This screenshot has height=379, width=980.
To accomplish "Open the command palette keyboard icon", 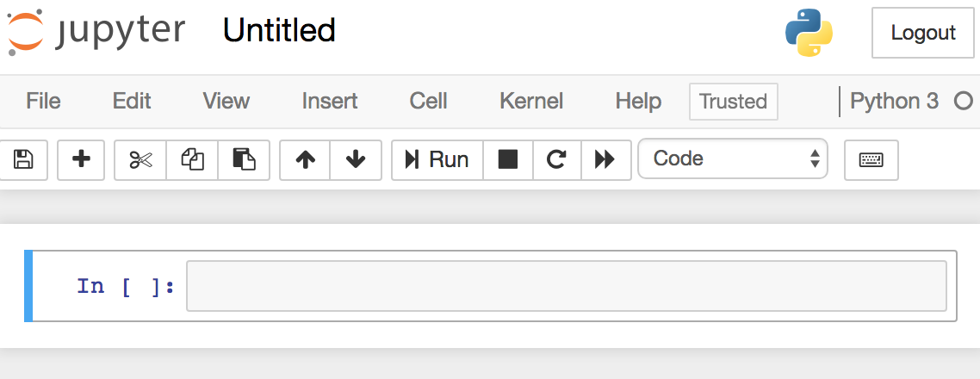I will coord(871,159).
